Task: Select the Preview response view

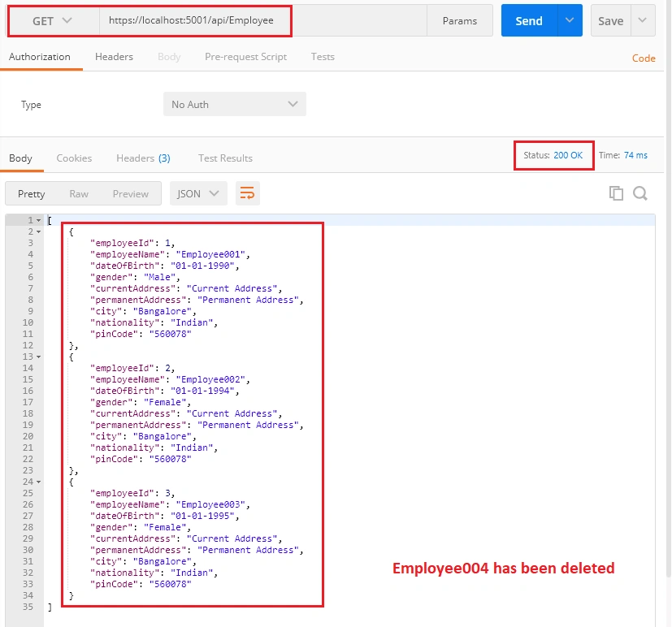Action: click(x=130, y=194)
